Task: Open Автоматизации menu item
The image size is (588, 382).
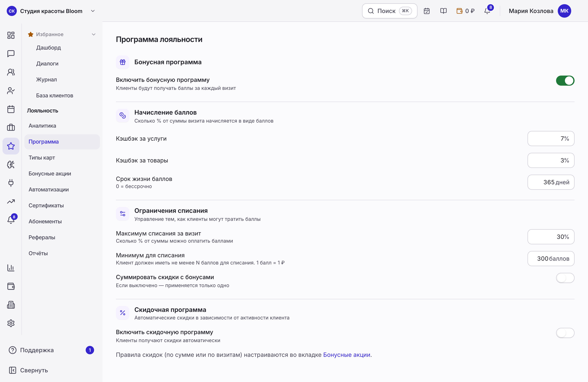Action: point(62,189)
